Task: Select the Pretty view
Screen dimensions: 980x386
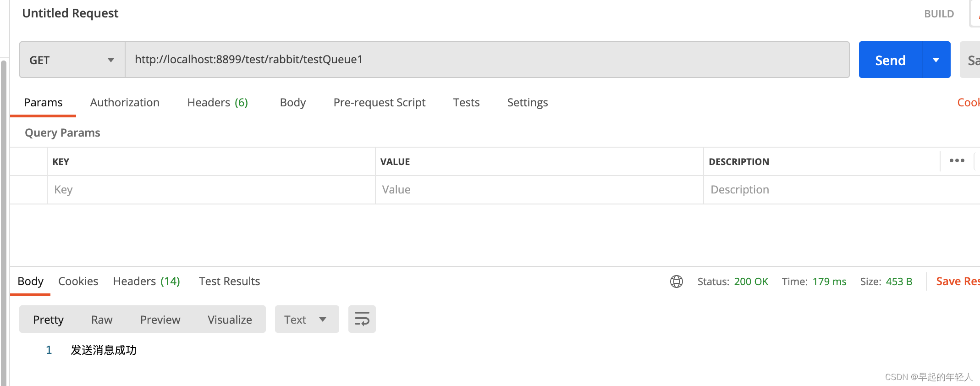Action: [48, 320]
